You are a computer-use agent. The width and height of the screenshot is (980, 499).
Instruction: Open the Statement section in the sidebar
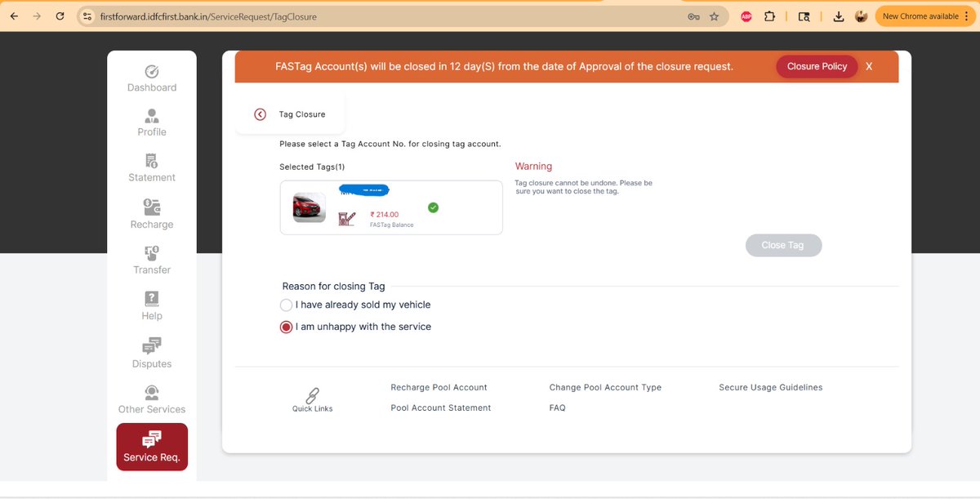click(152, 168)
